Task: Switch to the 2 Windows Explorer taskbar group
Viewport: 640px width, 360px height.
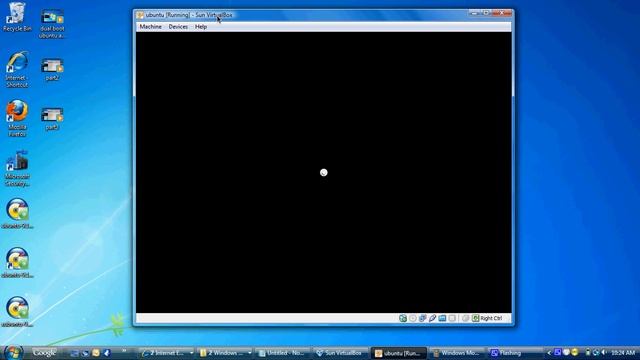Action: click(225, 353)
